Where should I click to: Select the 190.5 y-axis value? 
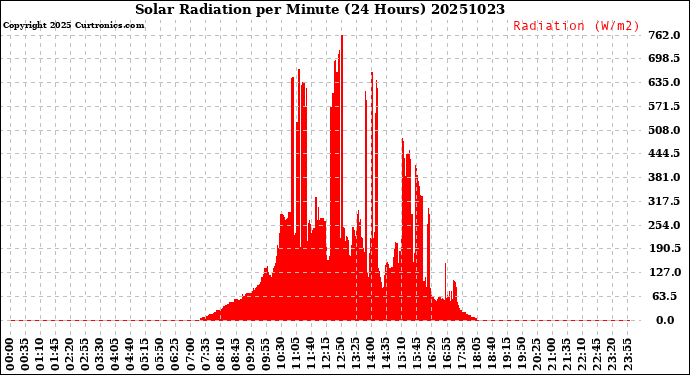[664, 248]
